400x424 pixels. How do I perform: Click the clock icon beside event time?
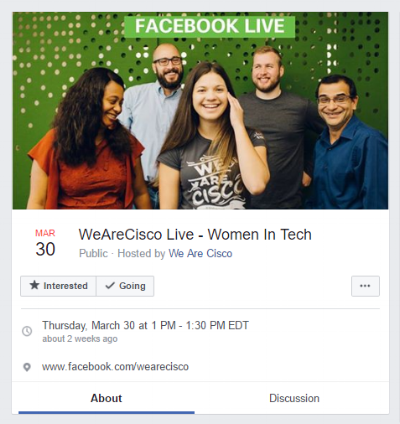coord(27,331)
